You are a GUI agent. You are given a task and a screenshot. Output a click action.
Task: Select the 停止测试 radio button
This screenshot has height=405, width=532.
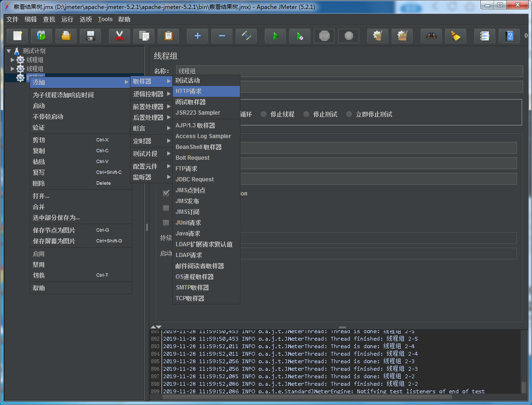(306, 114)
